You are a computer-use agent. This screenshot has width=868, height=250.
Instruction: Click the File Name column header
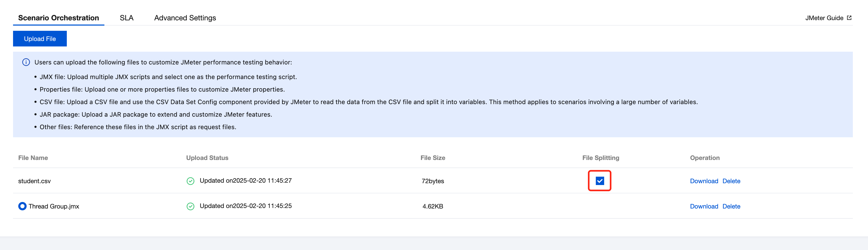pyautogui.click(x=33, y=158)
